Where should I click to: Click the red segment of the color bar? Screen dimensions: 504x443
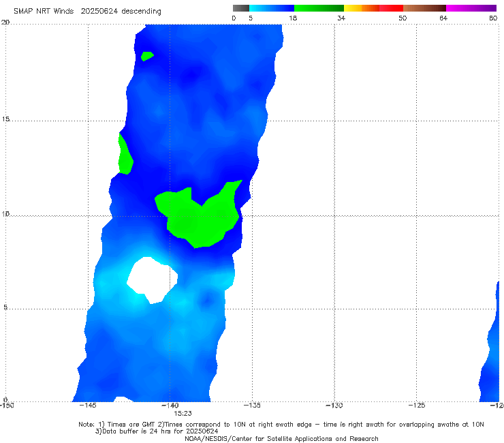(391, 8)
